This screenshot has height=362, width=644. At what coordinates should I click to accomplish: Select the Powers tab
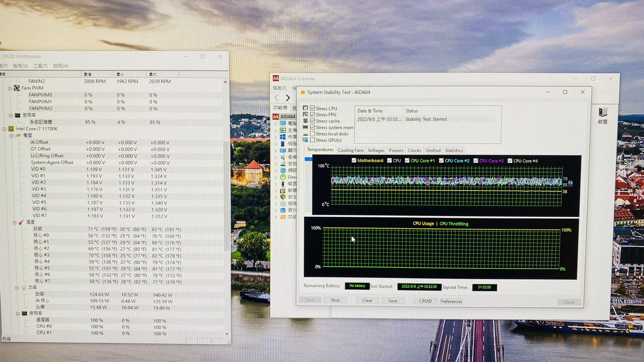tap(396, 150)
